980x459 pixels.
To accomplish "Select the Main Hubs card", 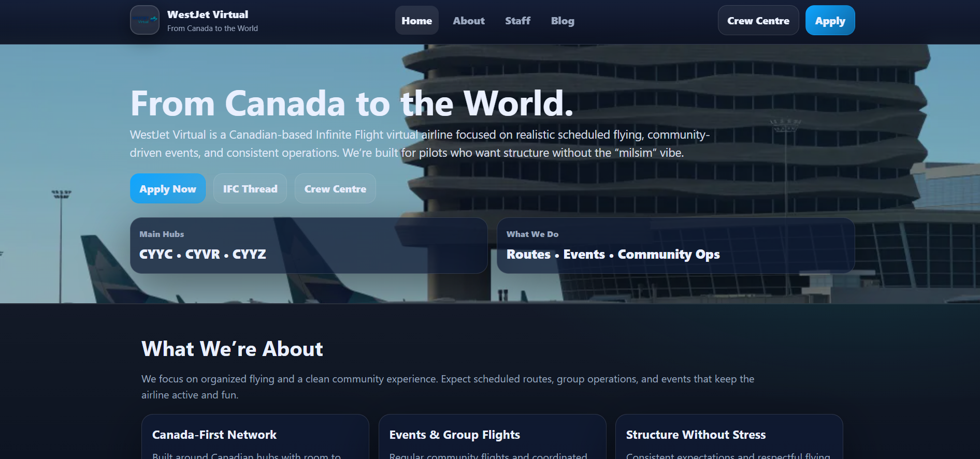I will pyautogui.click(x=309, y=245).
